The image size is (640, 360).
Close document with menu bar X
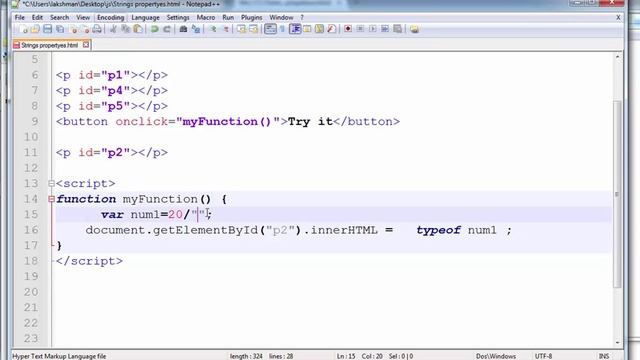[618, 18]
